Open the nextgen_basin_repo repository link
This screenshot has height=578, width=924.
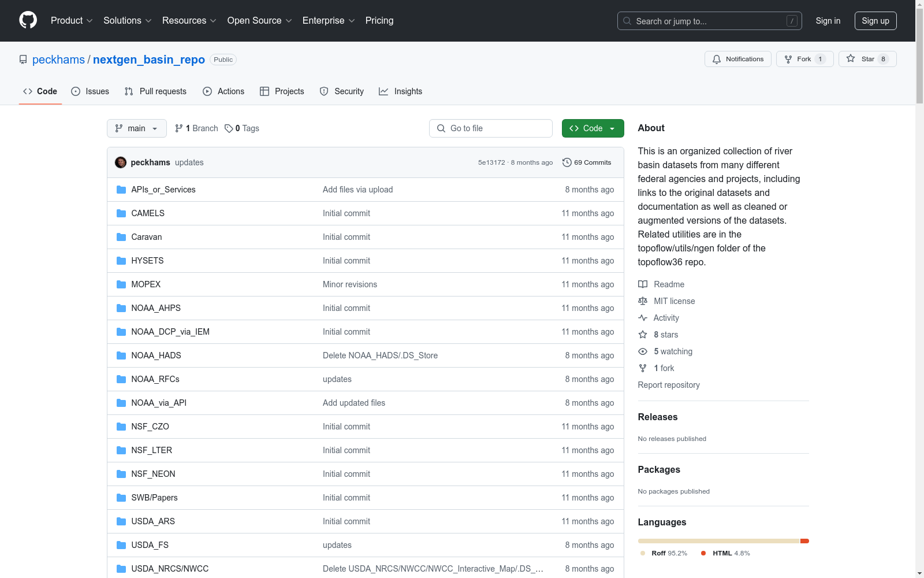point(149,60)
